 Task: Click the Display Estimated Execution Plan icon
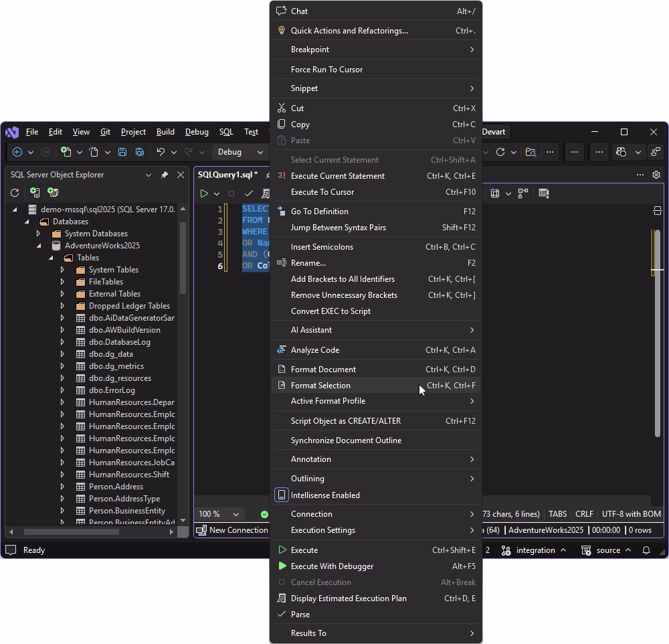pyautogui.click(x=281, y=598)
